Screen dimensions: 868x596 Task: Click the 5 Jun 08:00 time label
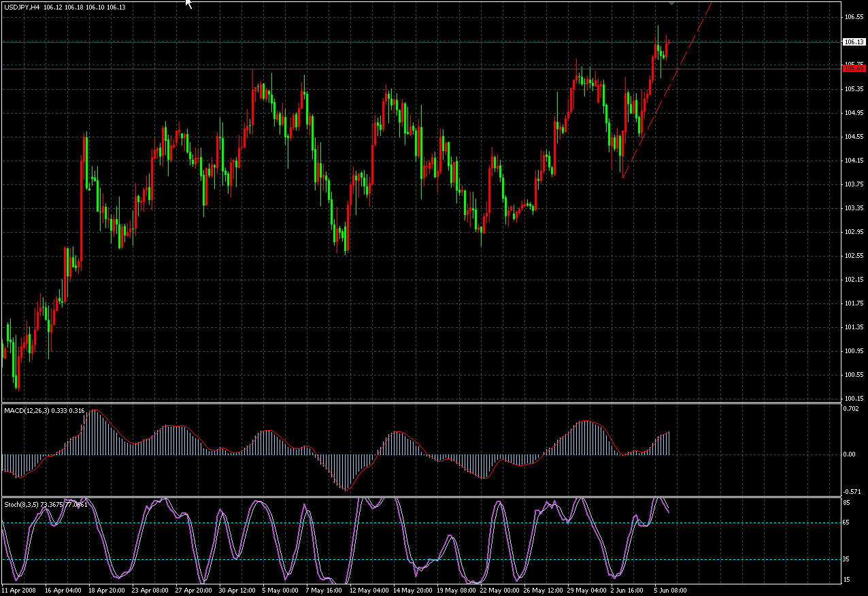click(671, 591)
